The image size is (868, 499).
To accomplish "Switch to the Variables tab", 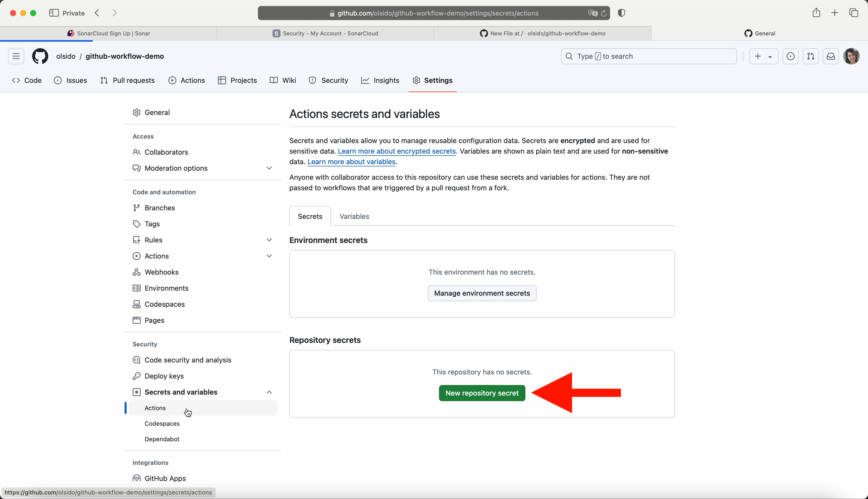I will 354,216.
